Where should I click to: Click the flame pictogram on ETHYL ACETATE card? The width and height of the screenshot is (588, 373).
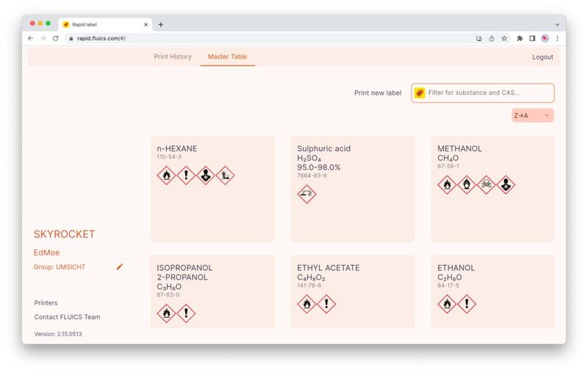306,304
